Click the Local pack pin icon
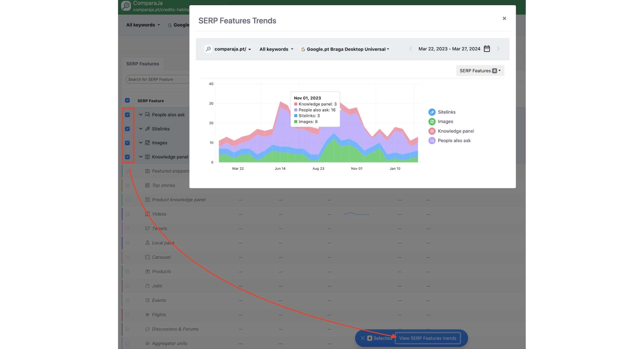The image size is (644, 349). coord(147,243)
